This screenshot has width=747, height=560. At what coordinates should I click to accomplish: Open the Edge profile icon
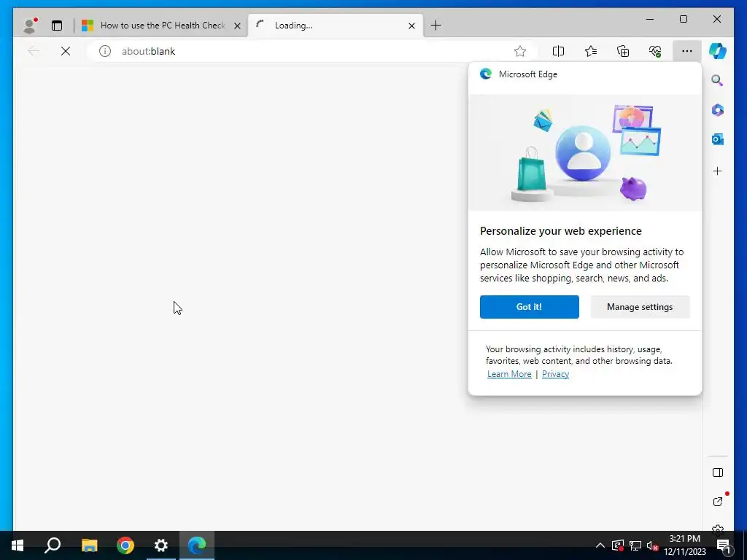coord(30,26)
